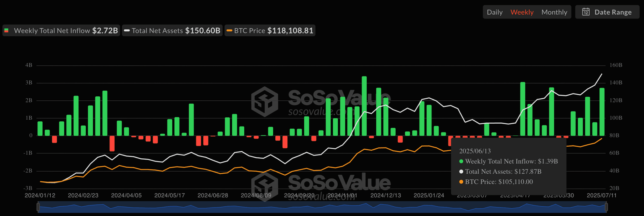Click the orange BTC Price legend marker

point(229,31)
